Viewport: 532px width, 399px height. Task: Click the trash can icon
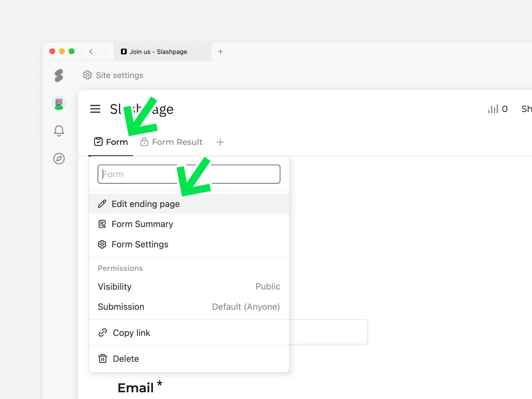pyautogui.click(x=103, y=358)
